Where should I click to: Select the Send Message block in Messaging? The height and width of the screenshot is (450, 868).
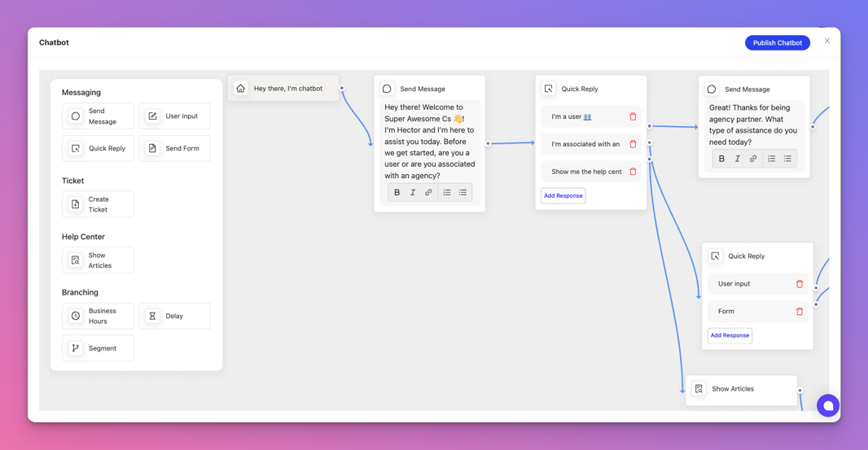tap(98, 116)
